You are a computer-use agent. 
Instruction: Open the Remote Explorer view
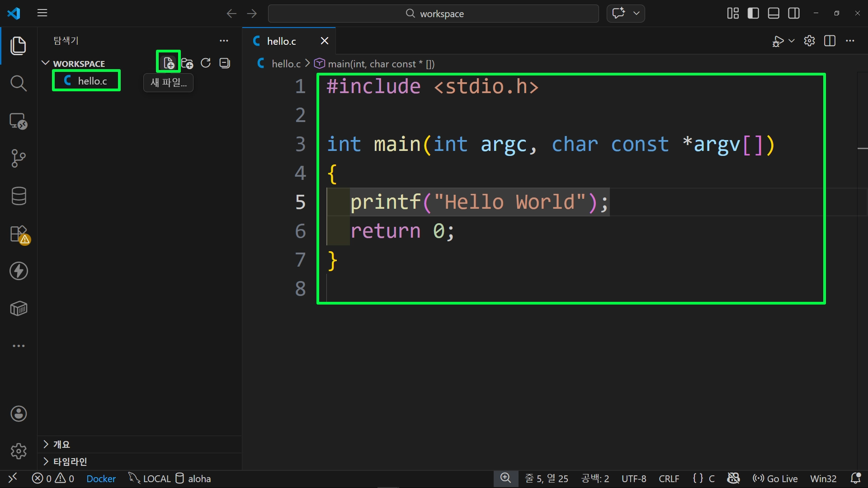click(18, 121)
